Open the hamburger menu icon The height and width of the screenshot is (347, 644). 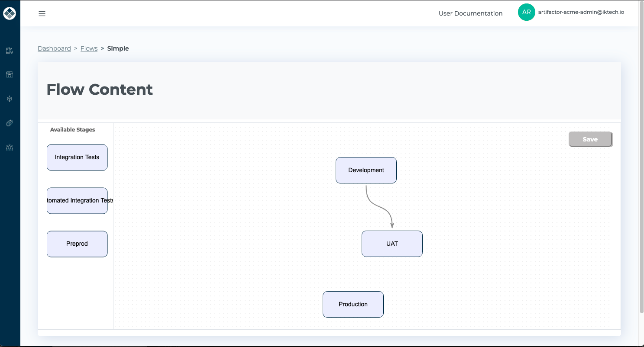click(x=42, y=13)
